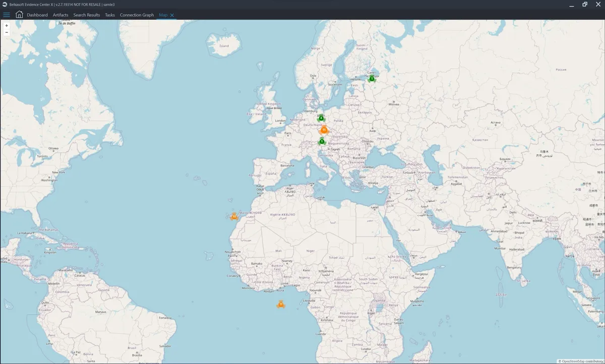This screenshot has width=605, height=364.
Task: Switch to the Dashboard tab
Action: [x=37, y=15]
